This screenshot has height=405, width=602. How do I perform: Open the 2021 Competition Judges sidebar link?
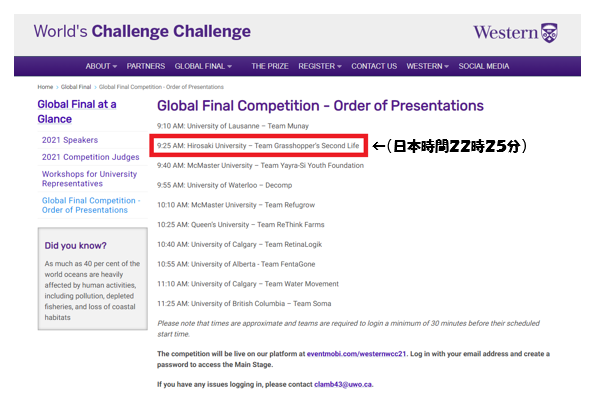point(91,157)
